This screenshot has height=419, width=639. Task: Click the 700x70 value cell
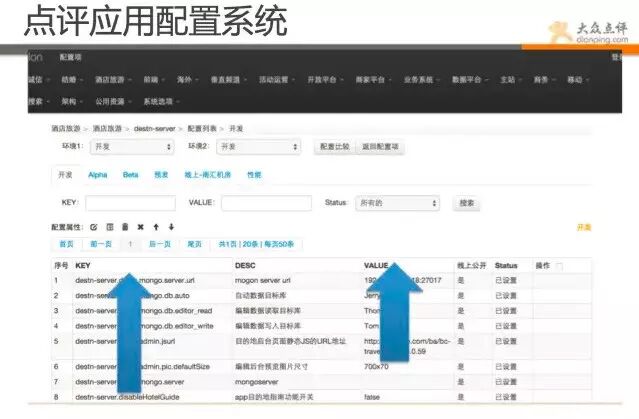(x=376, y=366)
